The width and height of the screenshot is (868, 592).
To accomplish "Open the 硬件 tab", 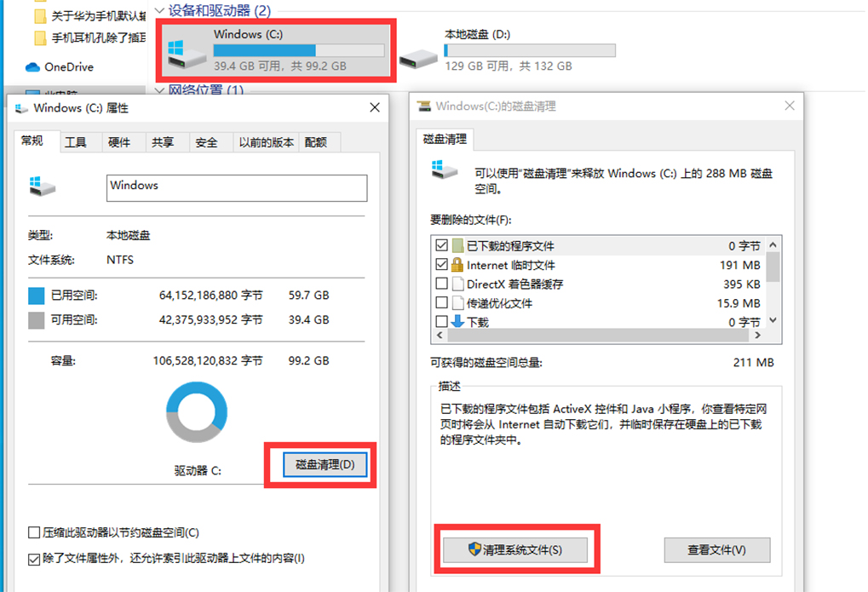I will pos(120,142).
